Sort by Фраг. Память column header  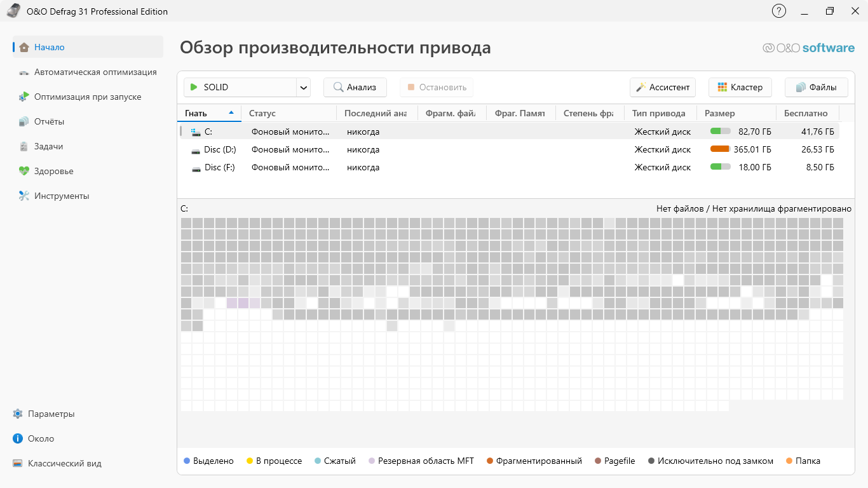point(521,113)
